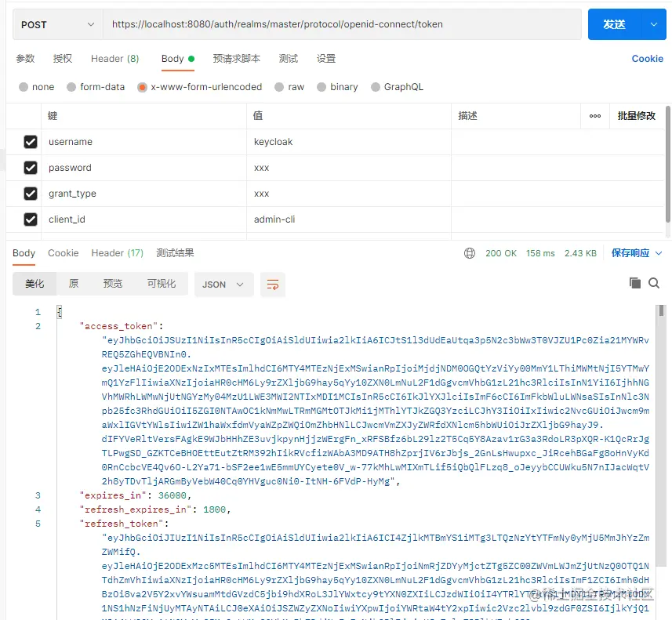Image resolution: width=672 pixels, height=620 pixels.
Task: Click the 2.43 KB response size
Action: click(x=580, y=253)
